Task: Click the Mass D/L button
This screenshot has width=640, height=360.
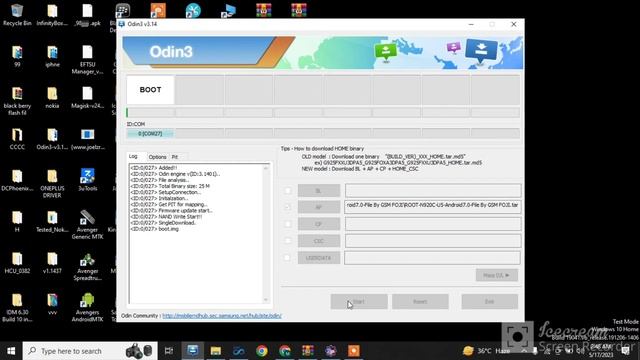Action: (497, 275)
